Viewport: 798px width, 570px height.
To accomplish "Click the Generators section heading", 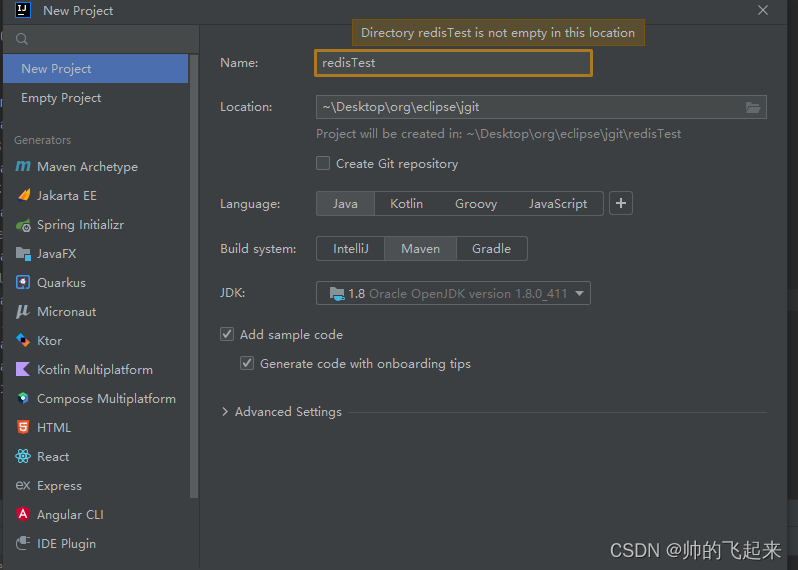I will pyautogui.click(x=43, y=140).
